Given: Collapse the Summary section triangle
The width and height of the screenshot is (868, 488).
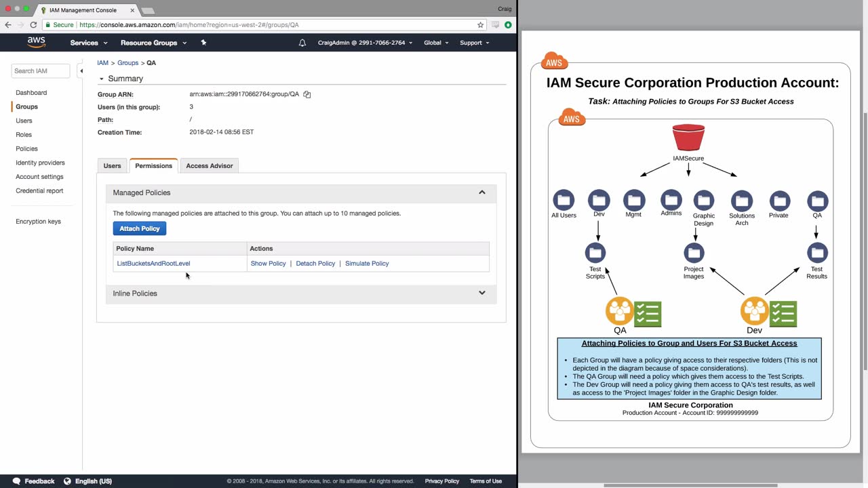Looking at the screenshot, I should point(102,79).
